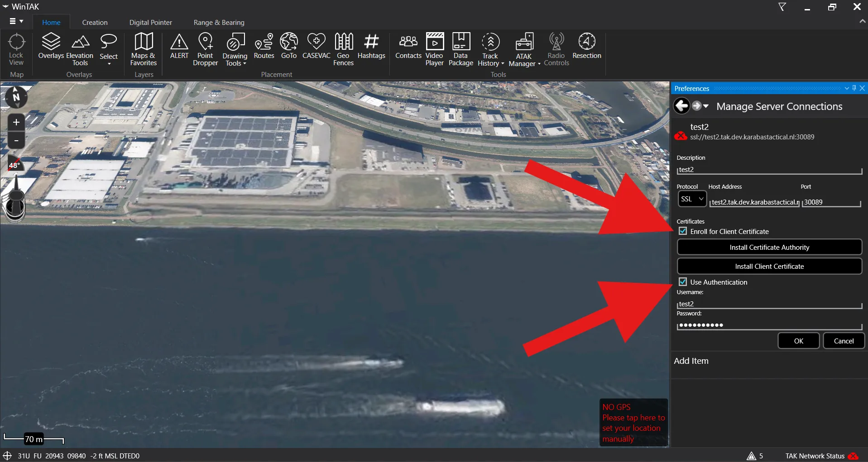Viewport: 868px width, 462px height.
Task: Switch to the Home tab
Action: coord(51,23)
